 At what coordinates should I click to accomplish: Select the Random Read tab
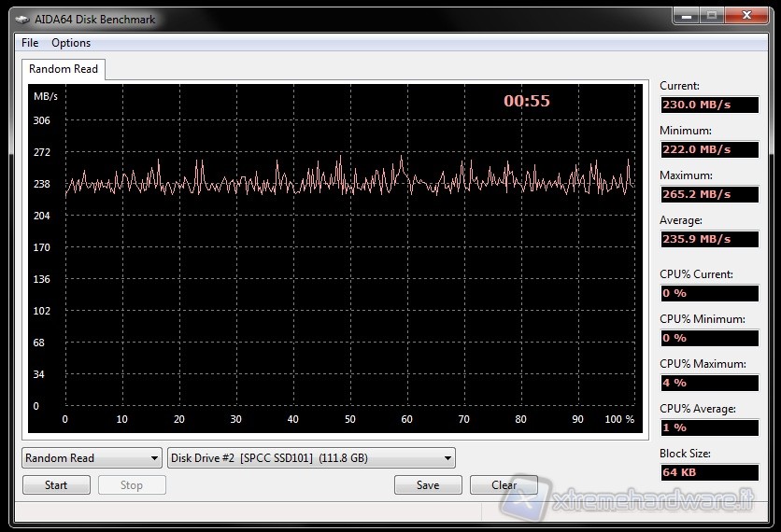(64, 69)
